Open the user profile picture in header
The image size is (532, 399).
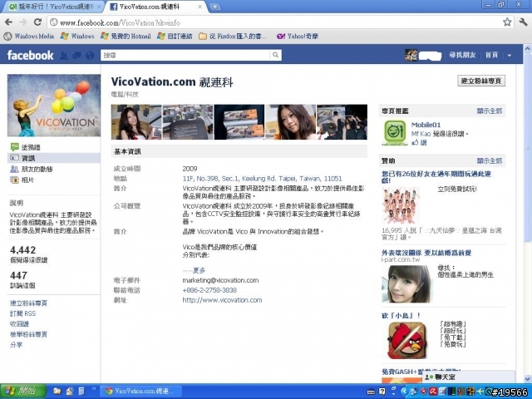[x=411, y=55]
